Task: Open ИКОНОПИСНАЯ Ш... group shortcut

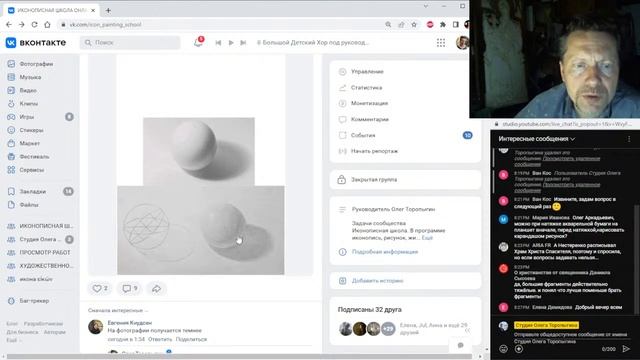Action: tap(40, 226)
